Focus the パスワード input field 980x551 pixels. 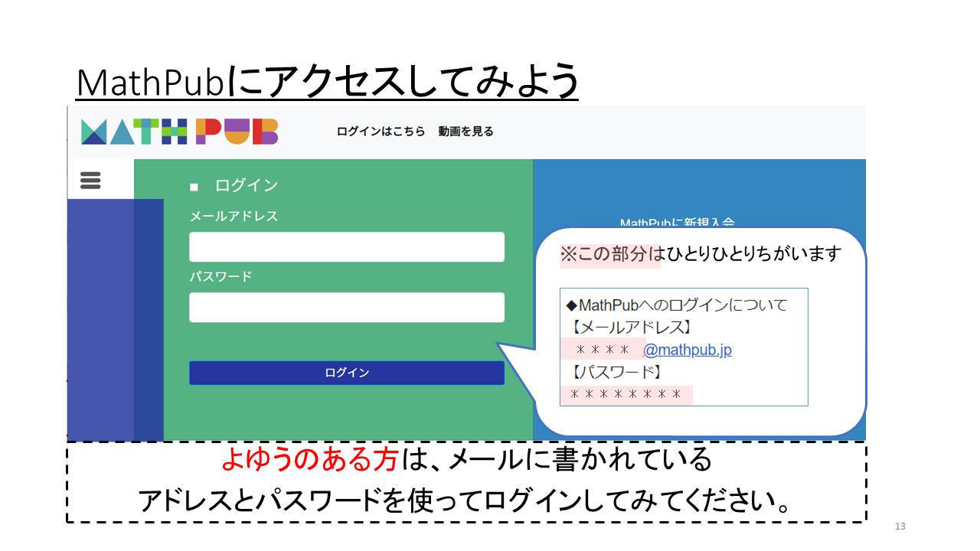347,308
